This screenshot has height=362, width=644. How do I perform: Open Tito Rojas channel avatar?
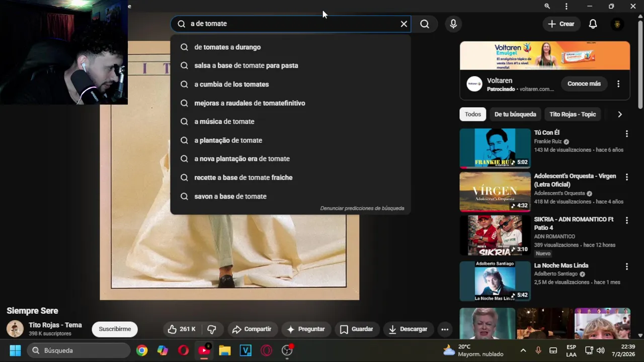15,329
